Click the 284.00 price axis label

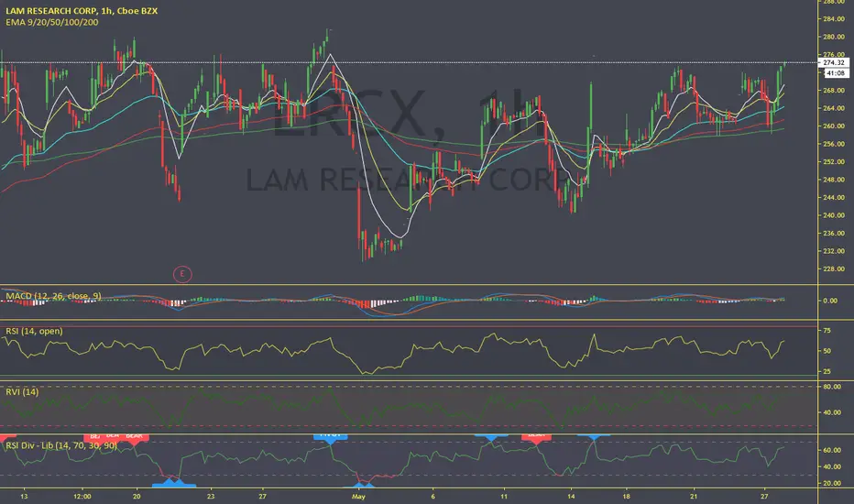pos(834,19)
